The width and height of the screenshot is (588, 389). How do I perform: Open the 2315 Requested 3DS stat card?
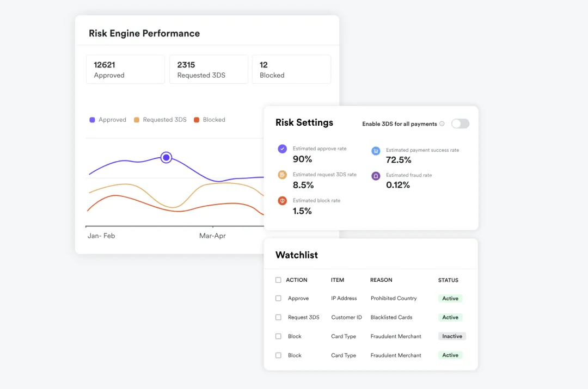209,69
